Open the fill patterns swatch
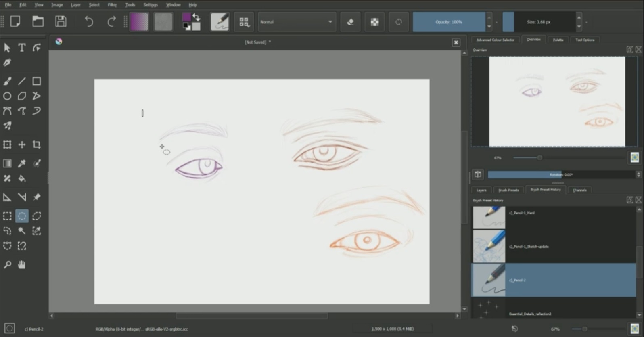Viewport: 644px width, 337px height. point(163,22)
